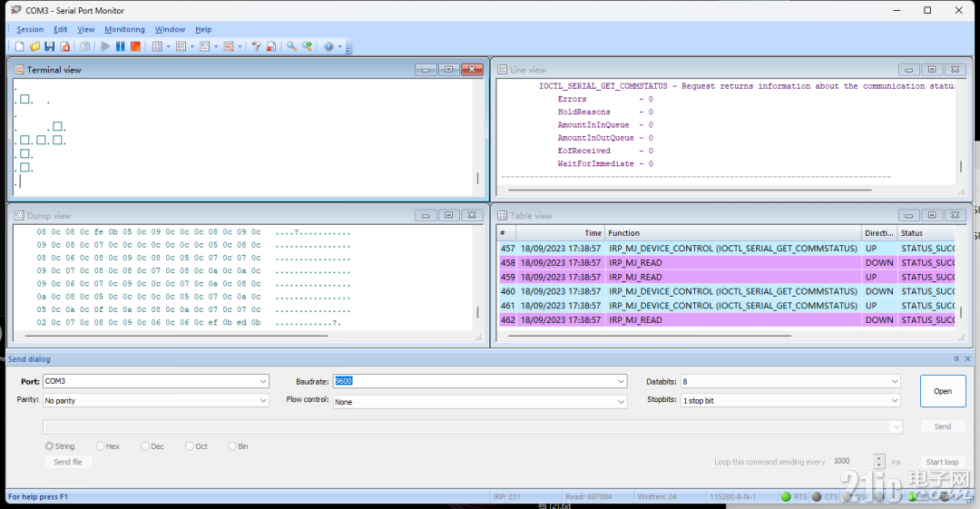The image size is (980, 509).
Task: Click the grayed copy documents icon in toolbar
Action: [x=85, y=46]
